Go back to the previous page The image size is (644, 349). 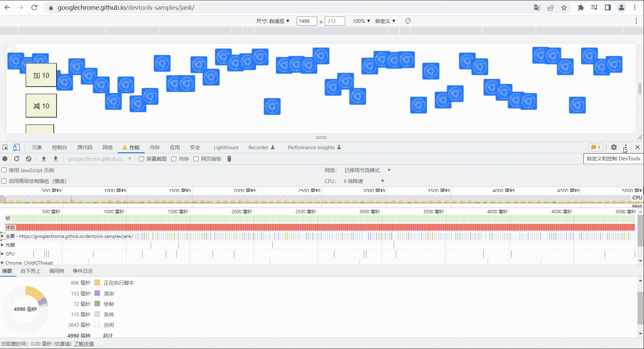pos(7,7)
